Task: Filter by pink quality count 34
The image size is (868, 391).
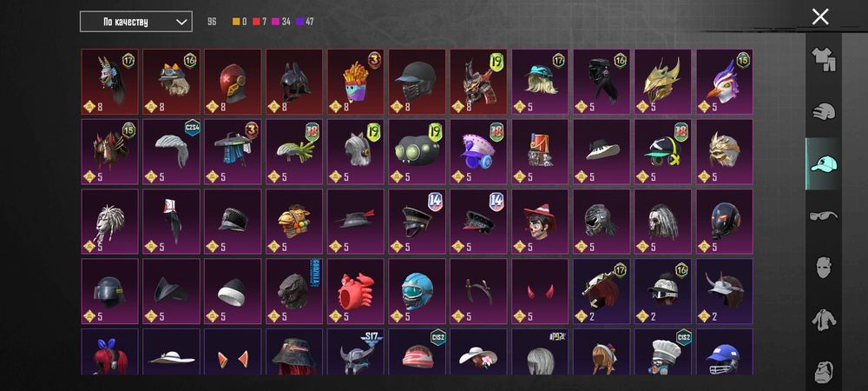Action: point(281,22)
